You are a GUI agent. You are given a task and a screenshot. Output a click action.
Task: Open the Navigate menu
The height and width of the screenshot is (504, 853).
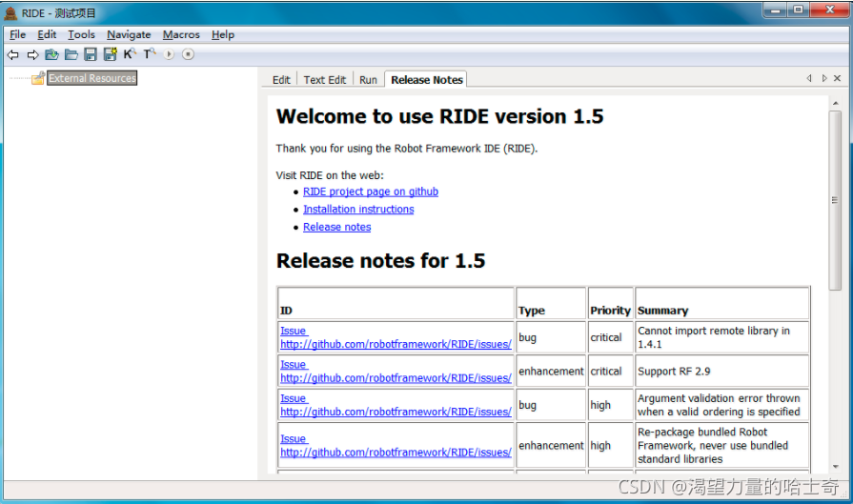[x=129, y=35]
